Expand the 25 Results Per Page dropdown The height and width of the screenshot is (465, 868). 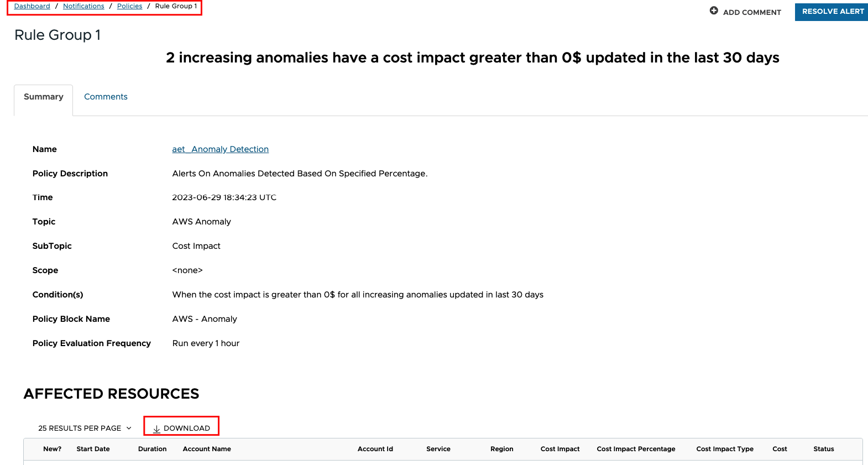coord(85,428)
